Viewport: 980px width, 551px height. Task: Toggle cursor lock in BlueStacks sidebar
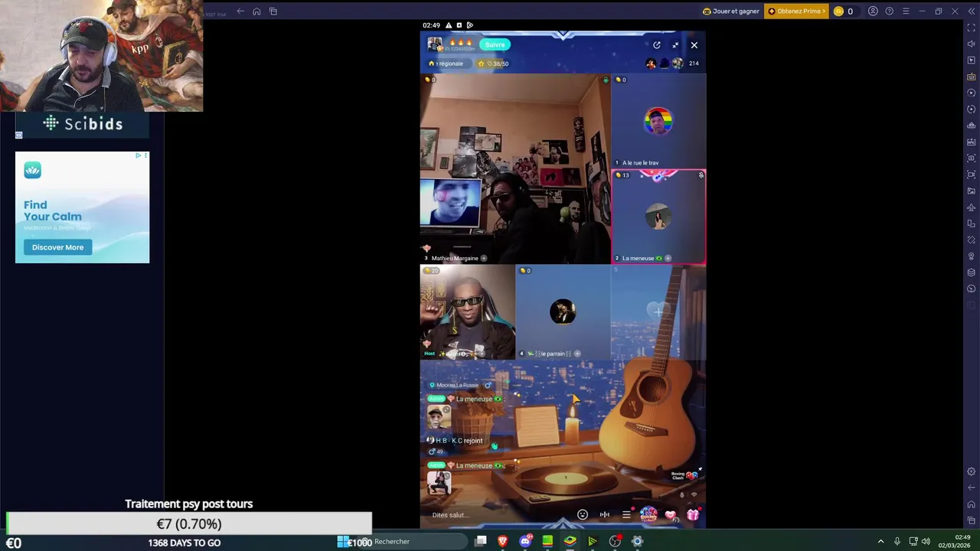coord(972,60)
